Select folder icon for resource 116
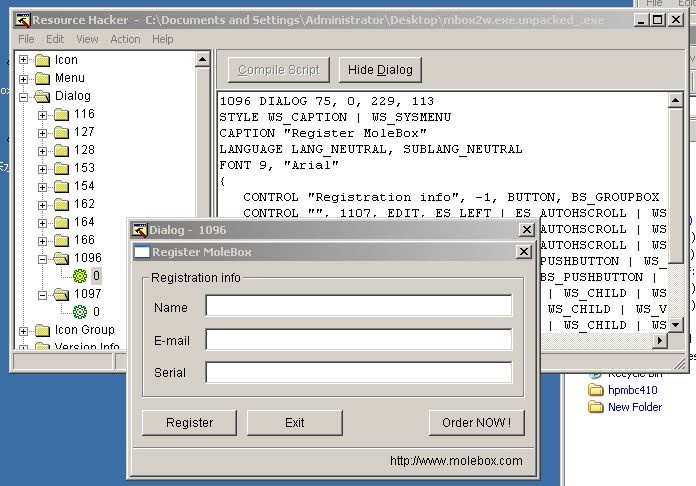Image resolution: width=696 pixels, height=486 pixels. [x=61, y=115]
